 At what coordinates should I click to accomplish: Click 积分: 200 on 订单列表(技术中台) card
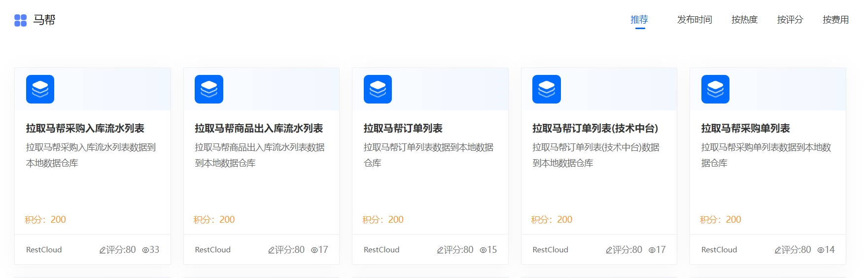(552, 220)
